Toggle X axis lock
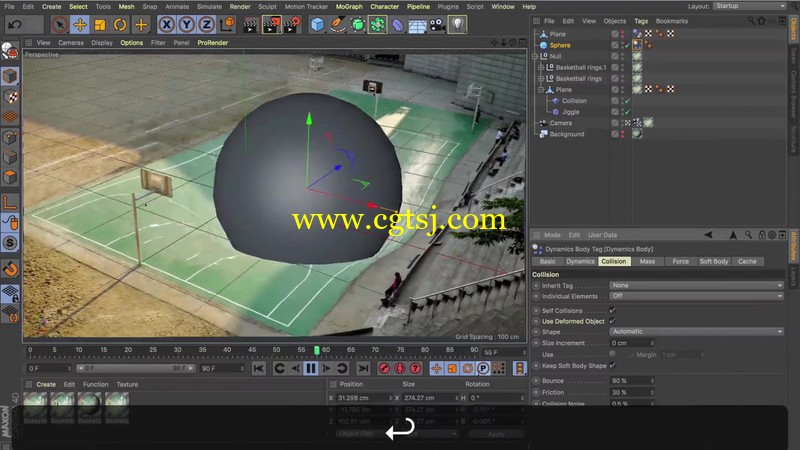Image resolution: width=800 pixels, height=450 pixels. (166, 24)
